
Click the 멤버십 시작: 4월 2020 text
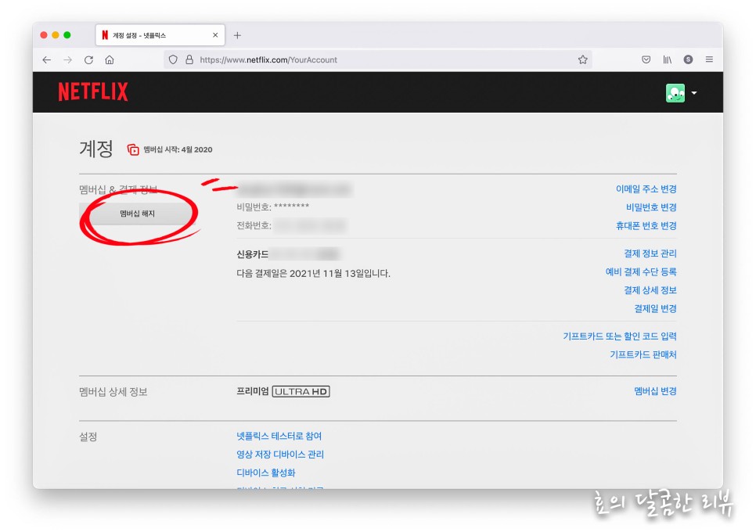click(178, 150)
